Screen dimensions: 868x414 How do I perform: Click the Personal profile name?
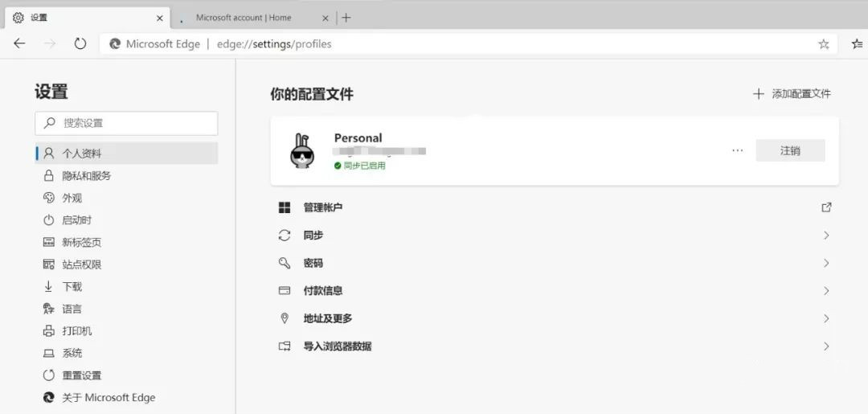pyautogui.click(x=358, y=137)
